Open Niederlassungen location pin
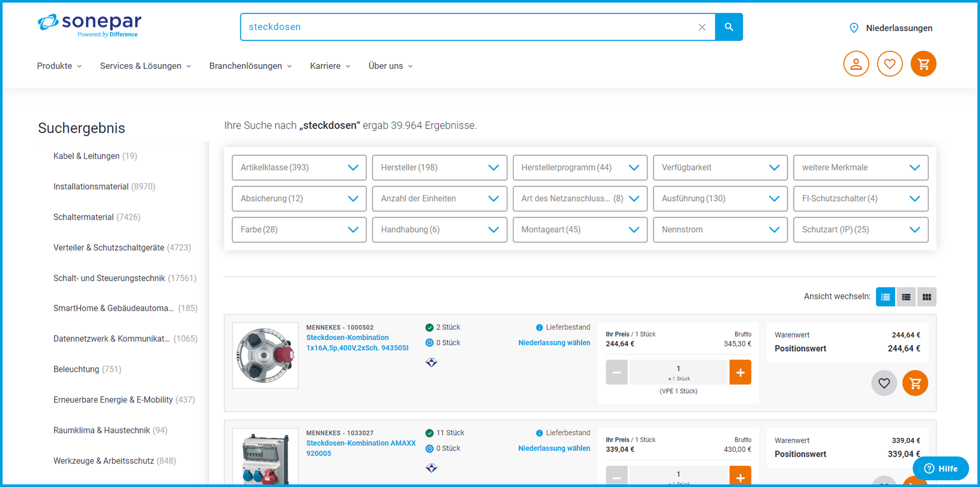The height and width of the screenshot is (487, 980). [x=854, y=28]
